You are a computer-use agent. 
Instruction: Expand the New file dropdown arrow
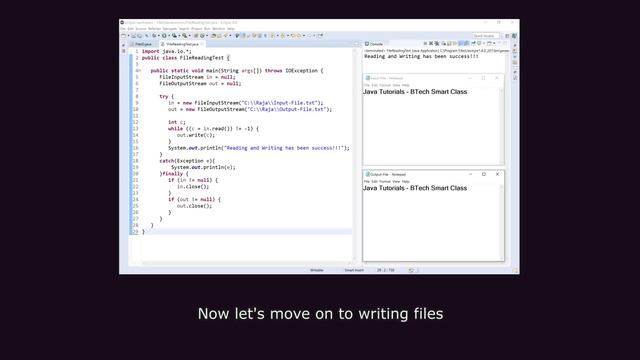coord(129,36)
